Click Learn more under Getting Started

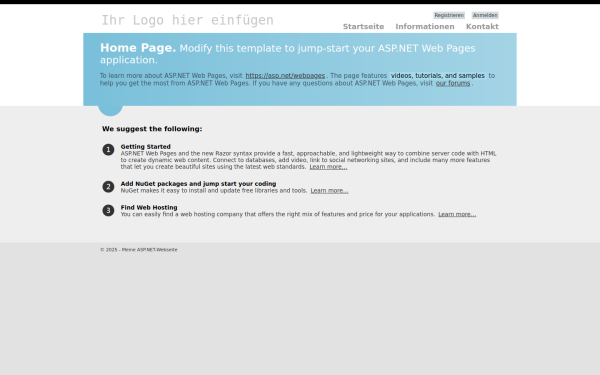tap(328, 167)
